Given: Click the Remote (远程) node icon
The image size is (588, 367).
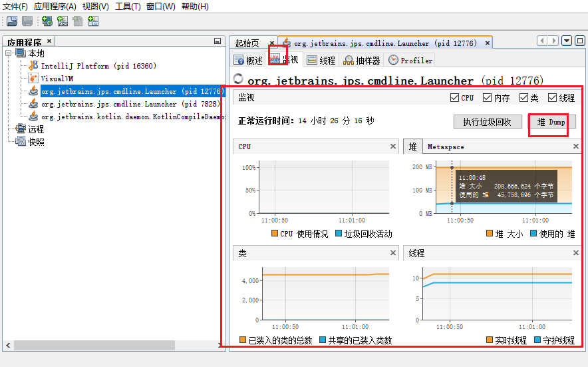Looking at the screenshot, I should pos(21,129).
